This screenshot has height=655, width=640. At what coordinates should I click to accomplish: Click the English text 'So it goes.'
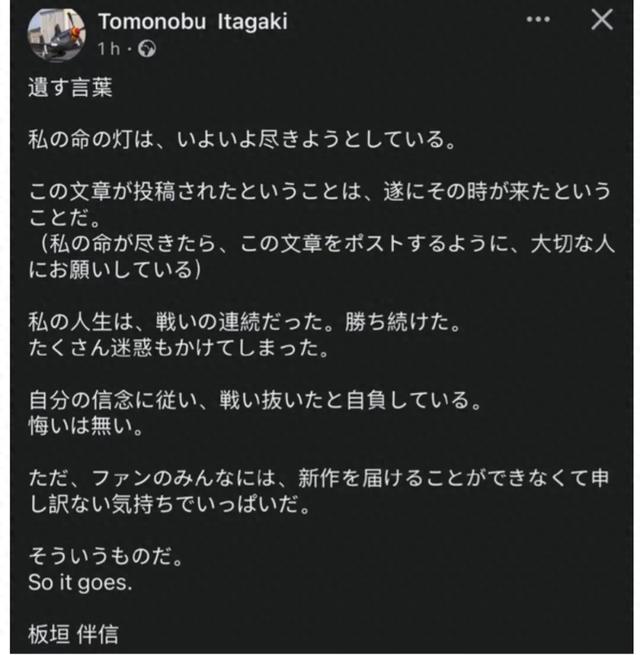point(79,583)
